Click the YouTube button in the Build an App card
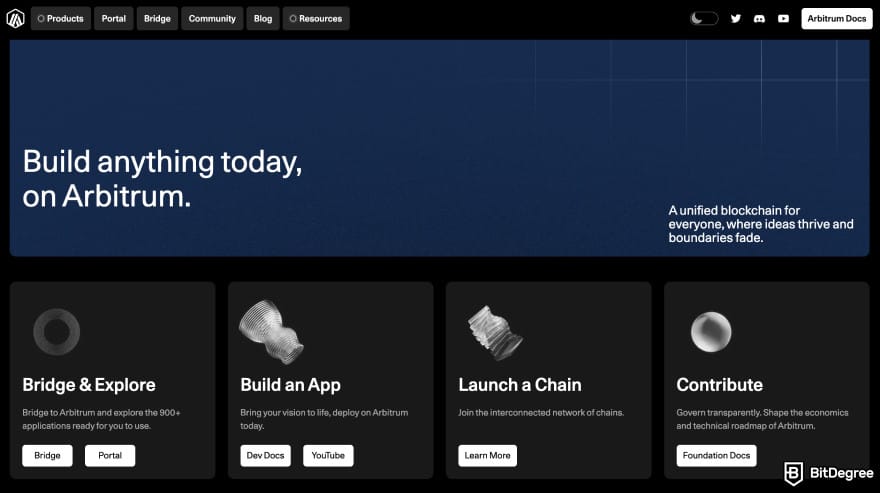The height and width of the screenshot is (493, 880). coord(328,455)
